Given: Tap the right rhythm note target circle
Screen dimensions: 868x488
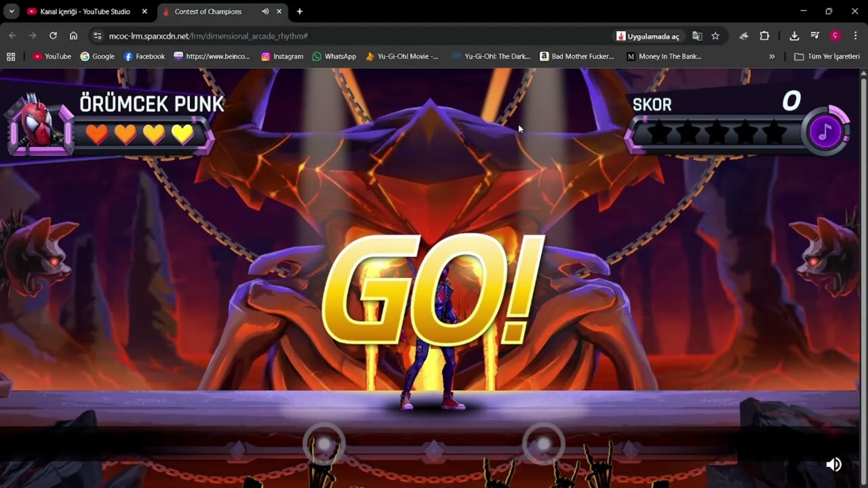Looking at the screenshot, I should click(544, 444).
